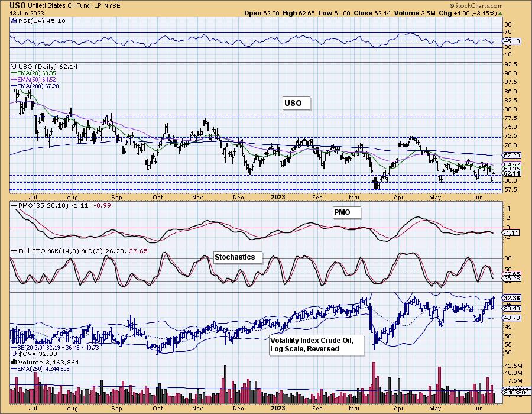Click the 'Stochastics' annotation box
The width and height of the screenshot is (532, 414).
point(238,257)
